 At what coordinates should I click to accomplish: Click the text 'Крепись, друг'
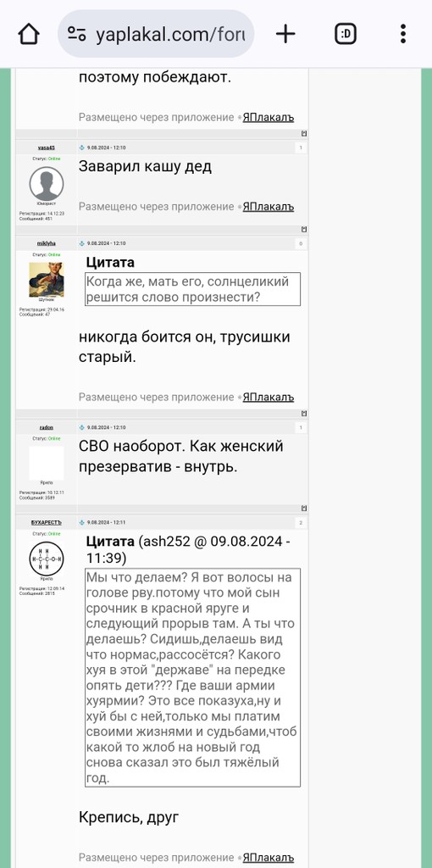(x=129, y=816)
